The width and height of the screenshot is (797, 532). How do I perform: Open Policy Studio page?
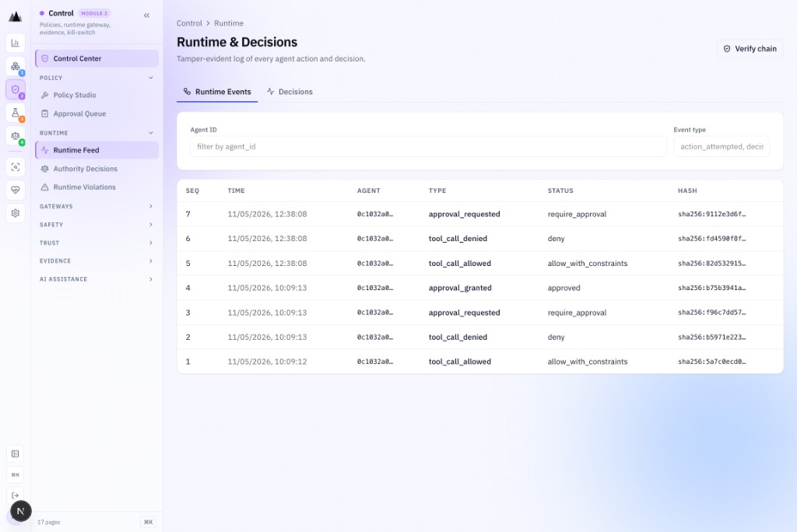coord(97,95)
